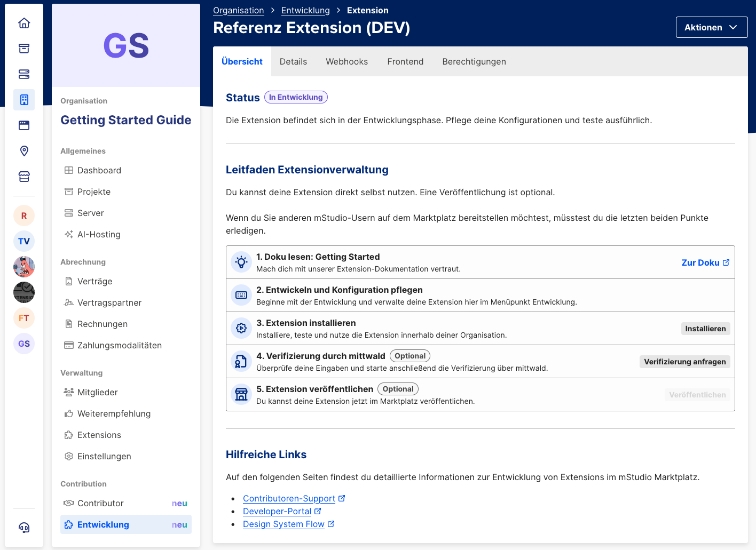
Task: Click the grid icon next to Dashboard
Action: tap(68, 170)
